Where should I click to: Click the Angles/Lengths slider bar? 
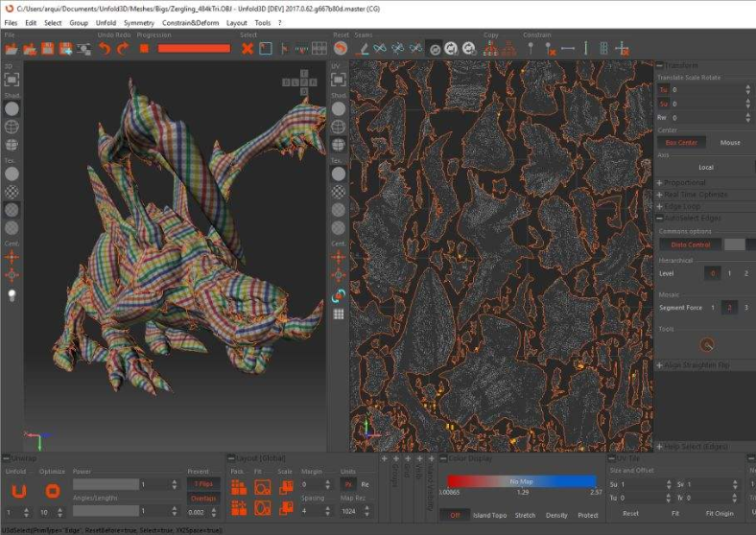[106, 510]
